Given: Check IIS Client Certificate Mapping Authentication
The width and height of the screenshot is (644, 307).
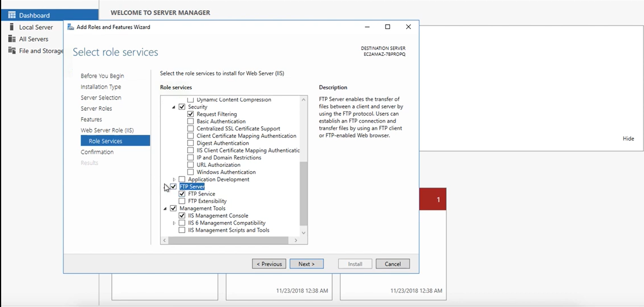Looking at the screenshot, I should pyautogui.click(x=191, y=150).
